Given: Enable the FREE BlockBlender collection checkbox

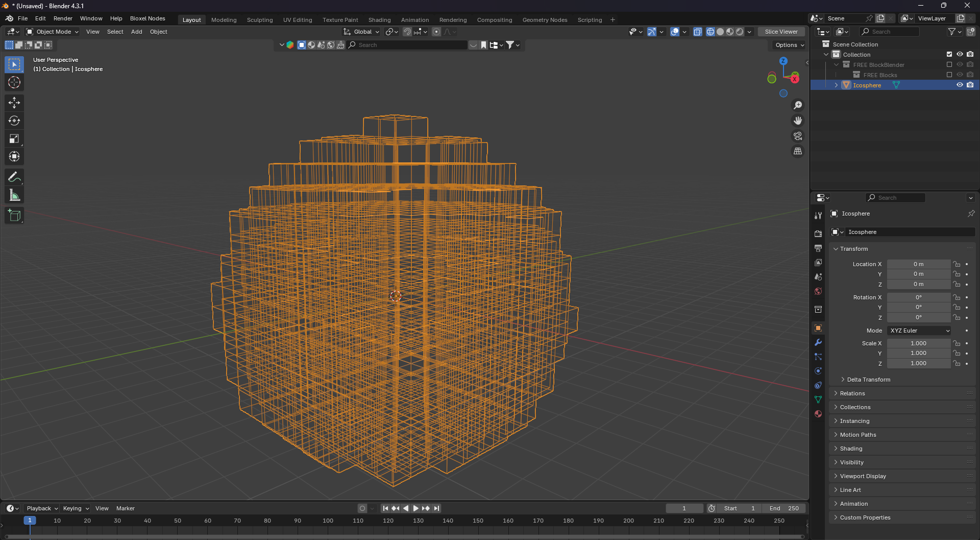Looking at the screenshot, I should tap(949, 64).
